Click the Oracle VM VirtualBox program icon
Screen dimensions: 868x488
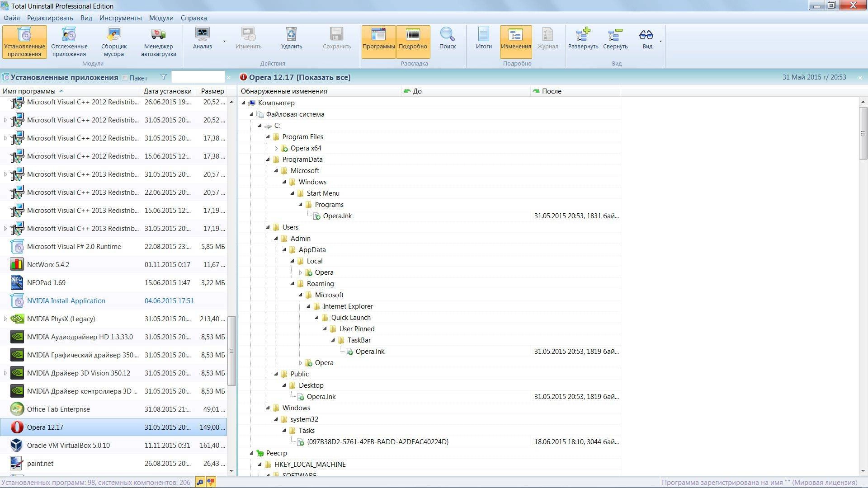(17, 445)
